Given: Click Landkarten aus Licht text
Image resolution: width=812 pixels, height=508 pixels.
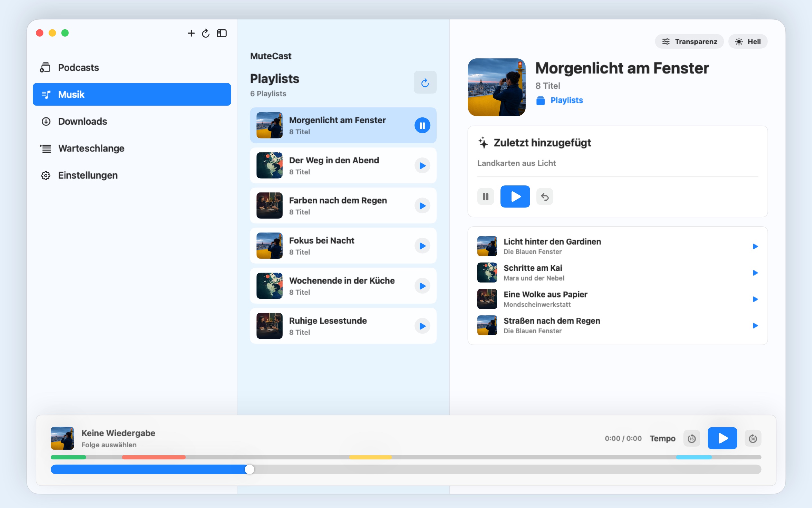Looking at the screenshot, I should (x=517, y=163).
